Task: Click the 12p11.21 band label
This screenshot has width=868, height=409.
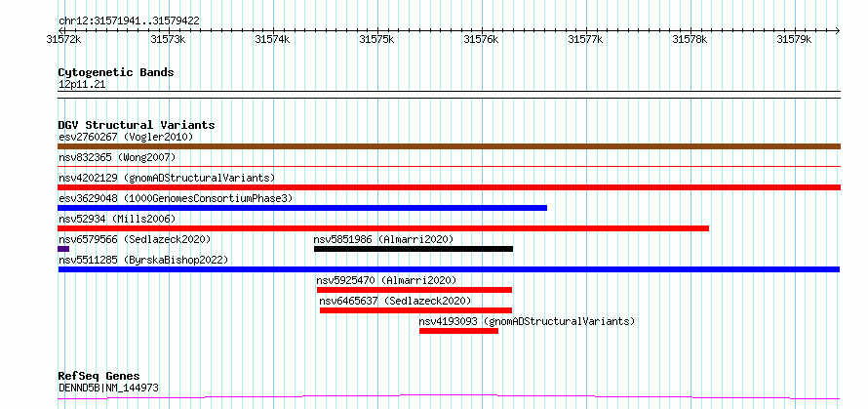Action: [82, 84]
